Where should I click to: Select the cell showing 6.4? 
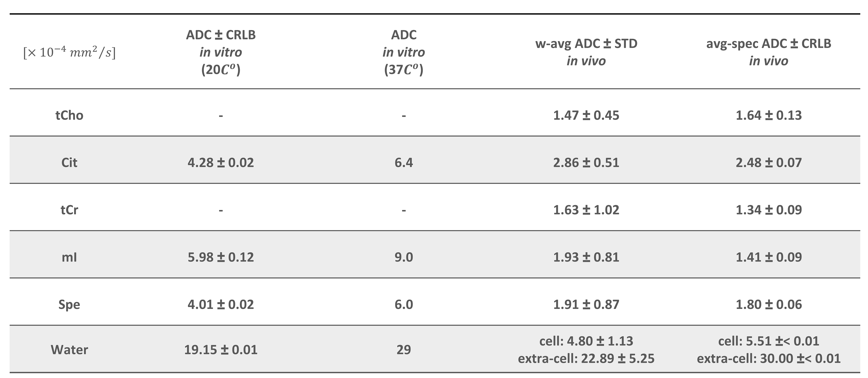[404, 163]
